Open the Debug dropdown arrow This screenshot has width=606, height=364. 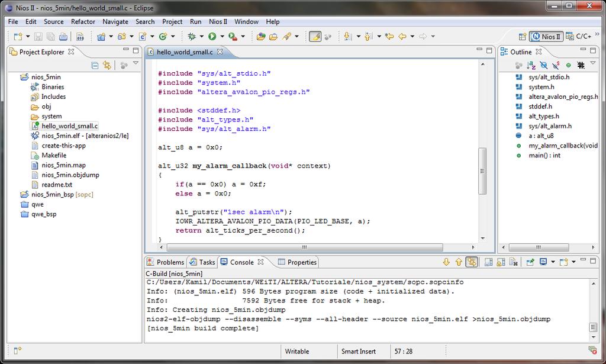click(x=201, y=36)
